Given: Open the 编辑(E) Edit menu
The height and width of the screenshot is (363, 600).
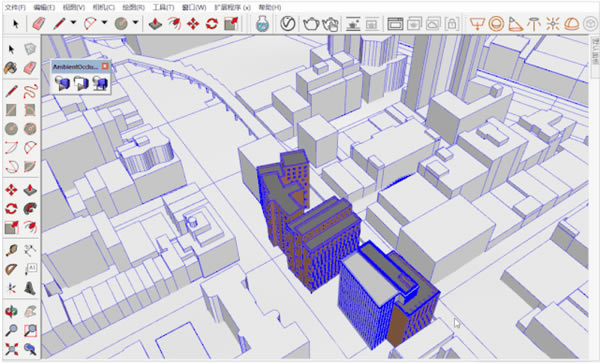Looking at the screenshot, I should point(44,7).
